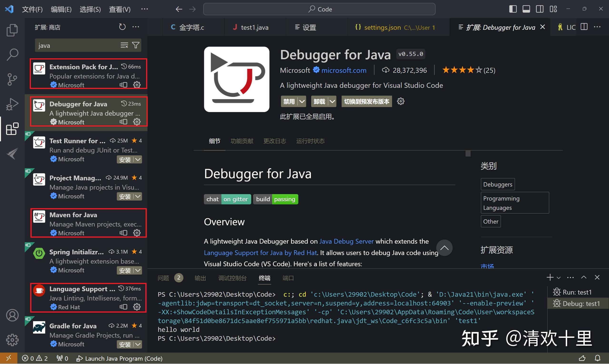The image size is (609, 364).
Task: Open the Run and Debug view
Action: click(x=12, y=104)
